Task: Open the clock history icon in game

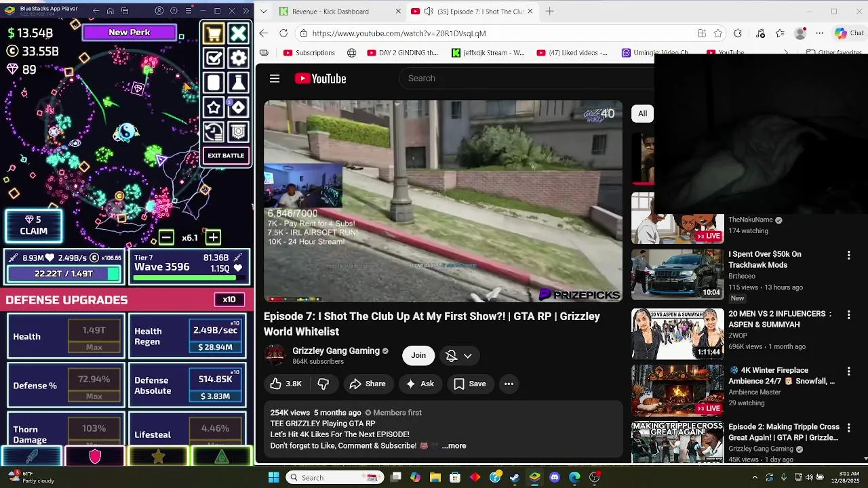Action: point(214,131)
